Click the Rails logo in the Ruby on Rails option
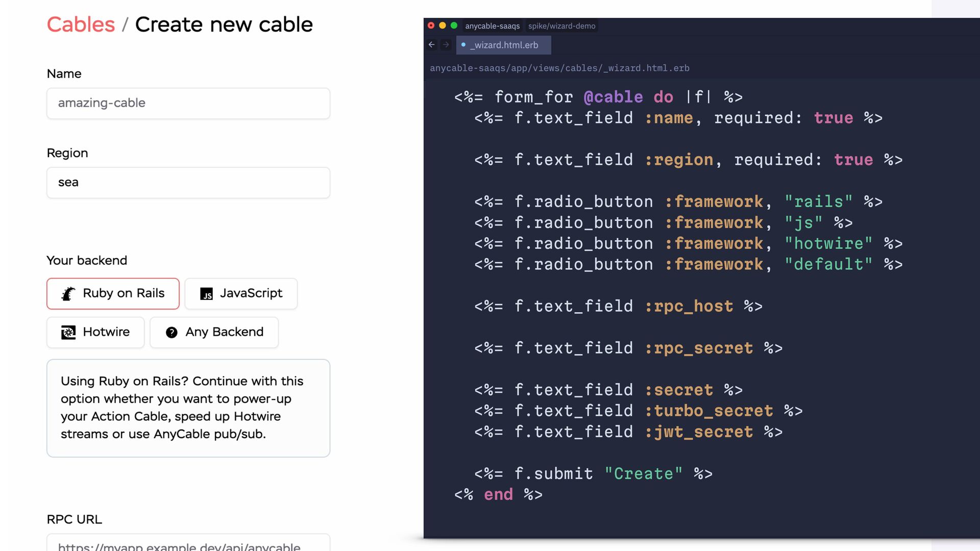The width and height of the screenshot is (980, 551). (68, 294)
